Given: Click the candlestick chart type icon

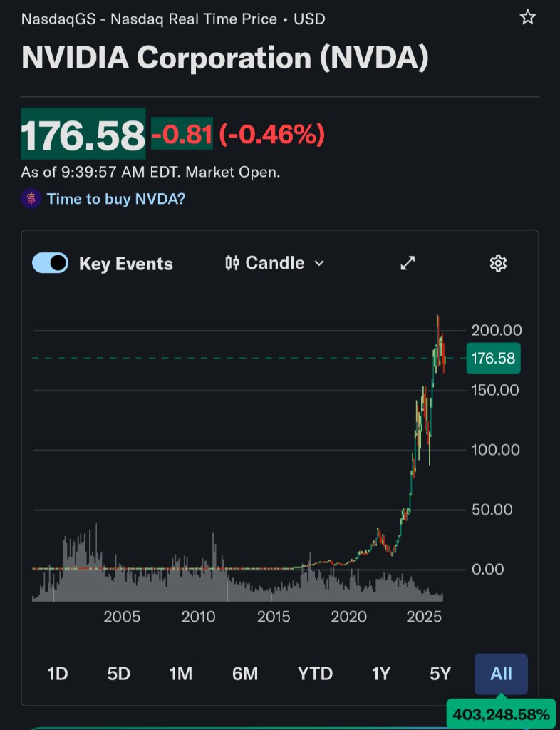Looking at the screenshot, I should [232, 263].
